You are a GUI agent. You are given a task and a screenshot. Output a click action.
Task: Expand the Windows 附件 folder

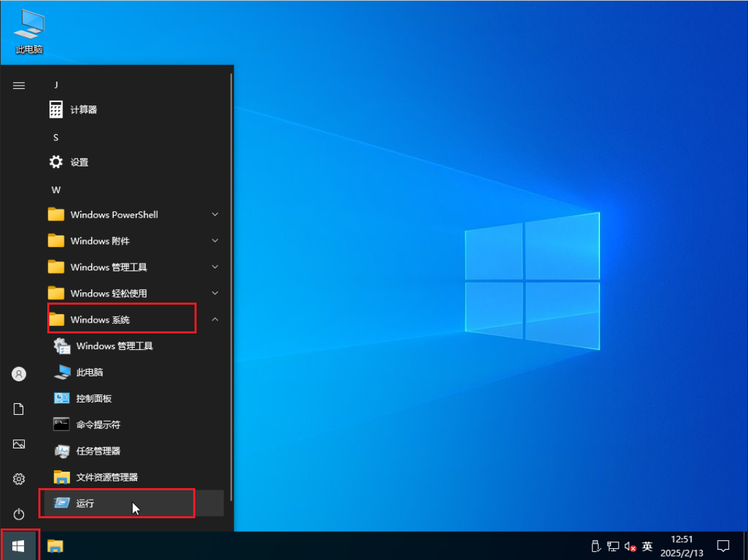pos(100,241)
